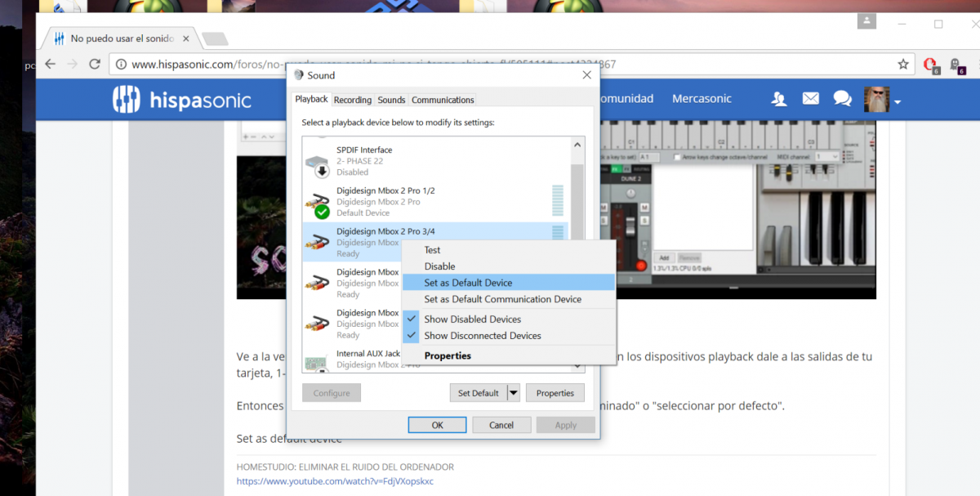Select the Digidesign Mbox 2 Pro 3/4 device icon
980x496 pixels.
click(x=317, y=243)
